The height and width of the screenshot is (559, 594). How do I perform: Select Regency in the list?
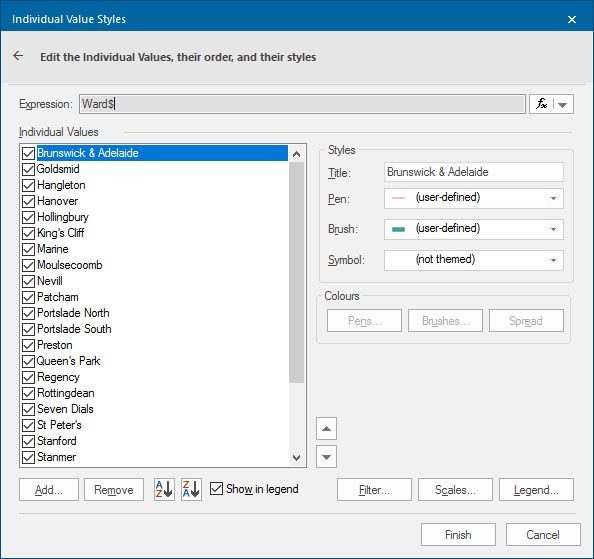click(x=58, y=377)
